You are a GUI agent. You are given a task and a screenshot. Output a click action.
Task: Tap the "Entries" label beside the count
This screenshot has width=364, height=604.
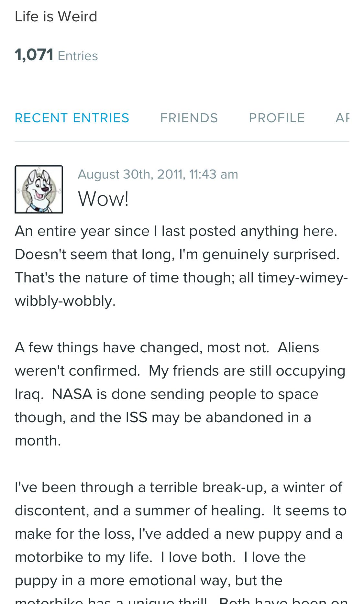click(x=78, y=56)
